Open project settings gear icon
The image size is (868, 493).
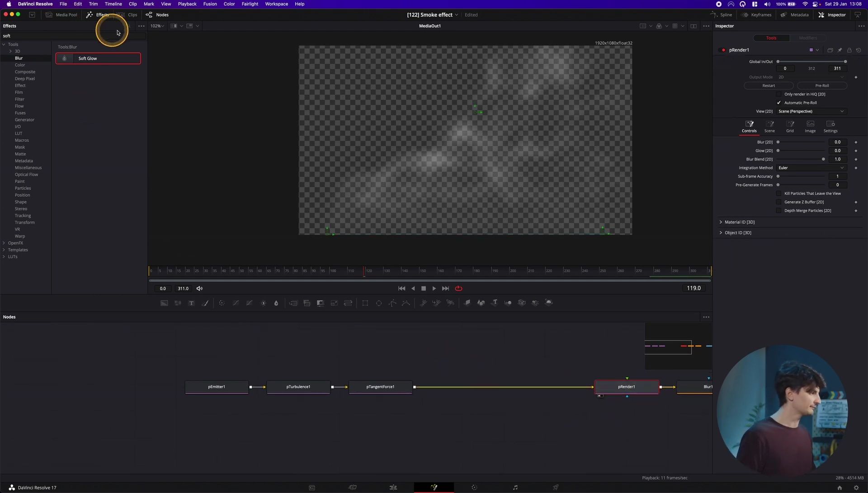(x=856, y=488)
